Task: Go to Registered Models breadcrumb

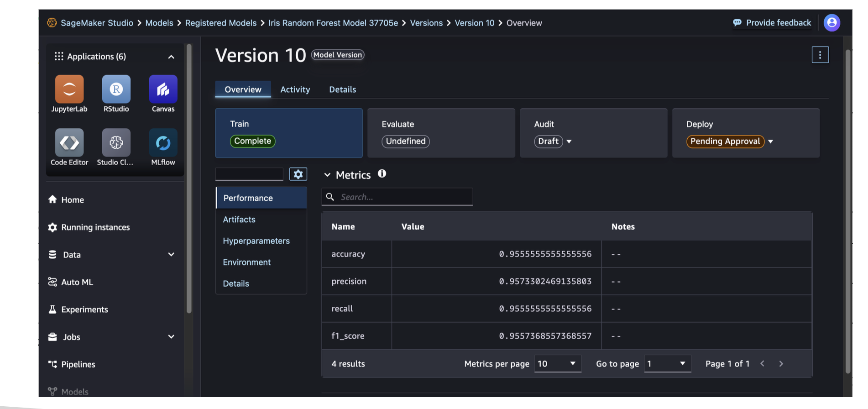Action: (x=220, y=23)
